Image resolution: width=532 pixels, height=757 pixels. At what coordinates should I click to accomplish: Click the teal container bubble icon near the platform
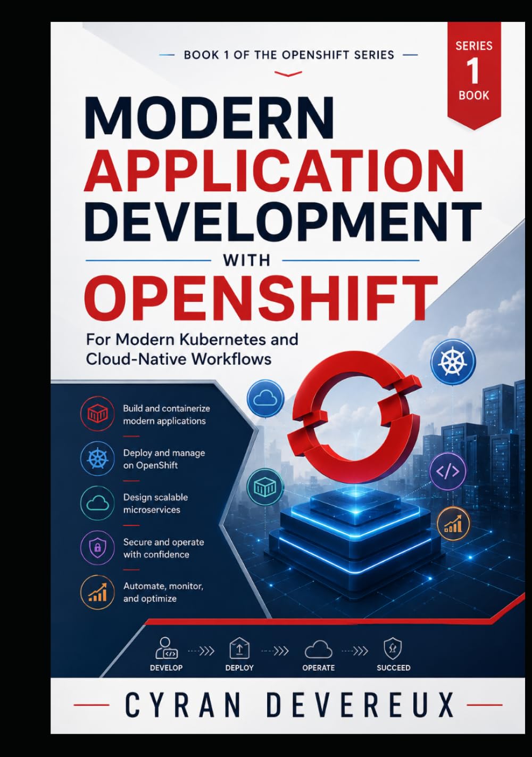(265, 487)
